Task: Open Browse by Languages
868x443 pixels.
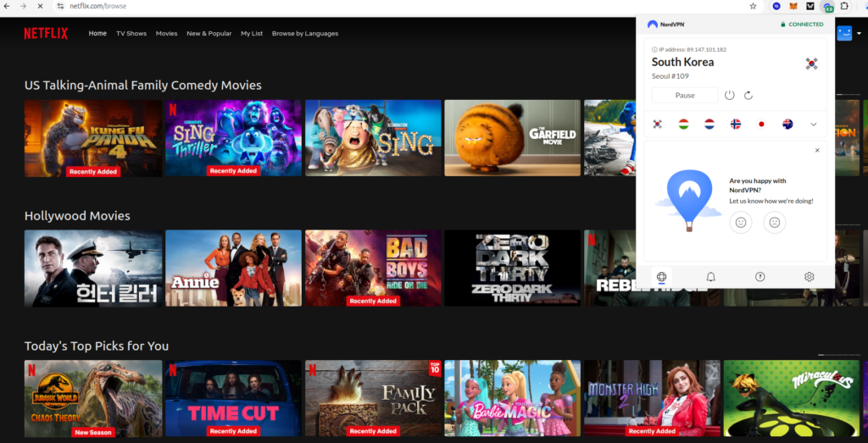Action: point(305,33)
